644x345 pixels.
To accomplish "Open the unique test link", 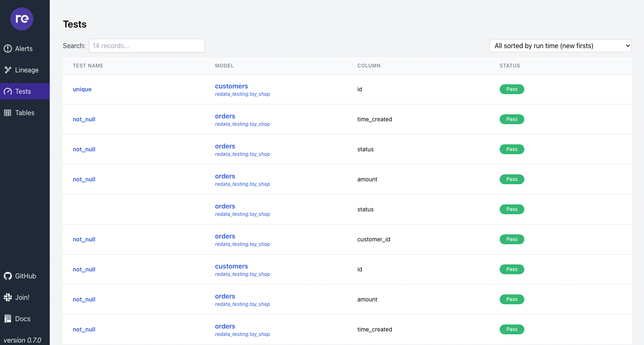I will point(82,89).
